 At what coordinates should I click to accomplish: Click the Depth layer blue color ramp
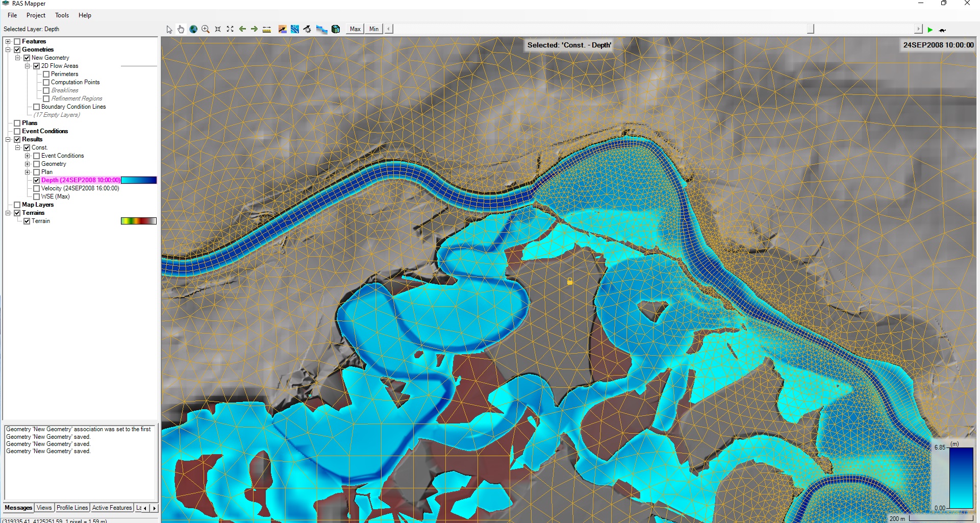(139, 180)
